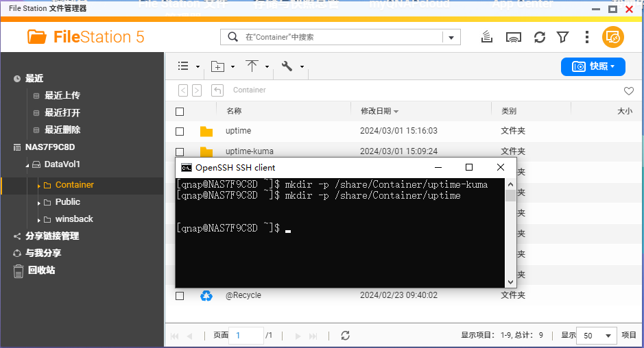Open the Recently Deleted list (最近删除)
Viewport: 644px width, 348px height.
coord(62,130)
